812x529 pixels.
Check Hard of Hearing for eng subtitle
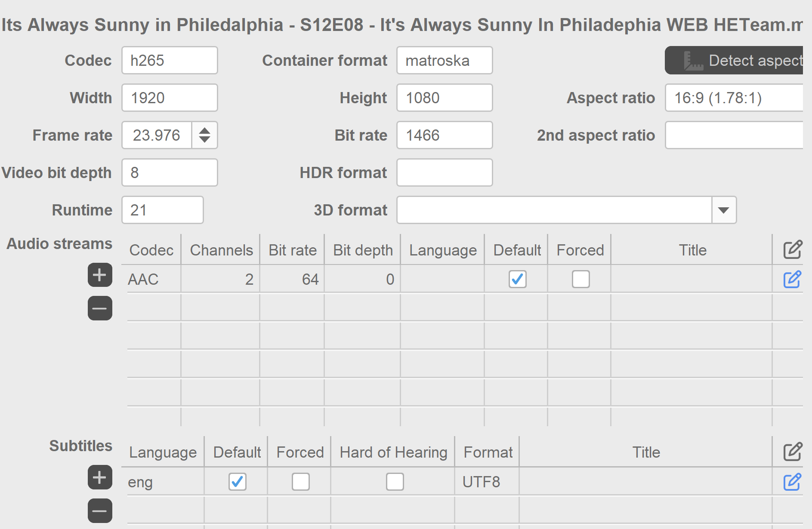(395, 482)
